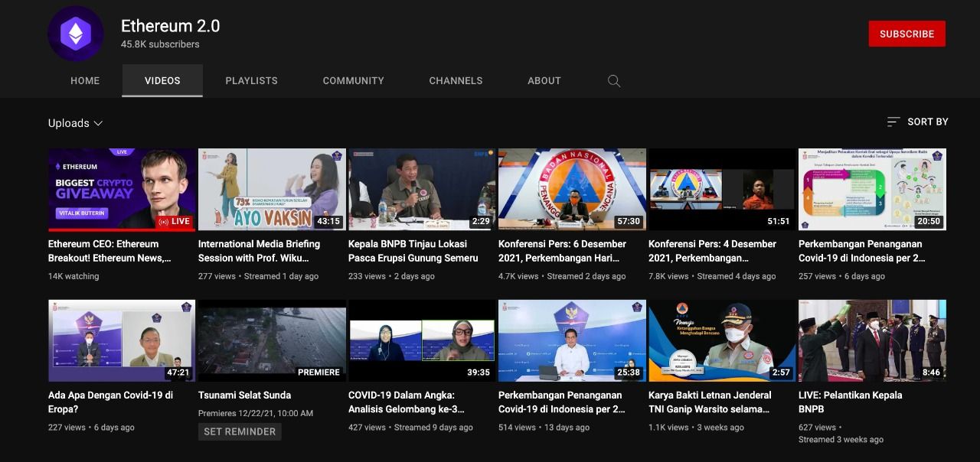Click the Ethereum 2.0 channel name
Screen dimensions: 980x462
tap(170, 26)
